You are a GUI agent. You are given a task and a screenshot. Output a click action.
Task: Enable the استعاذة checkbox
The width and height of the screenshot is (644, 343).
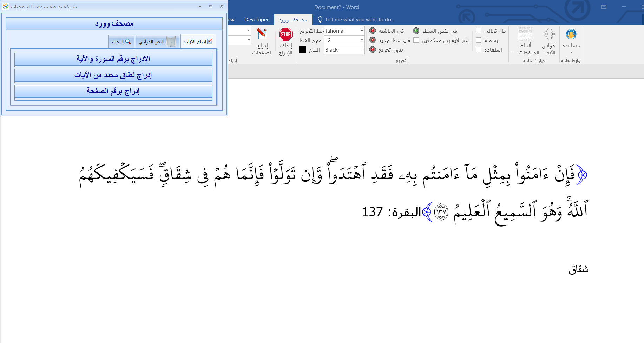[479, 50]
